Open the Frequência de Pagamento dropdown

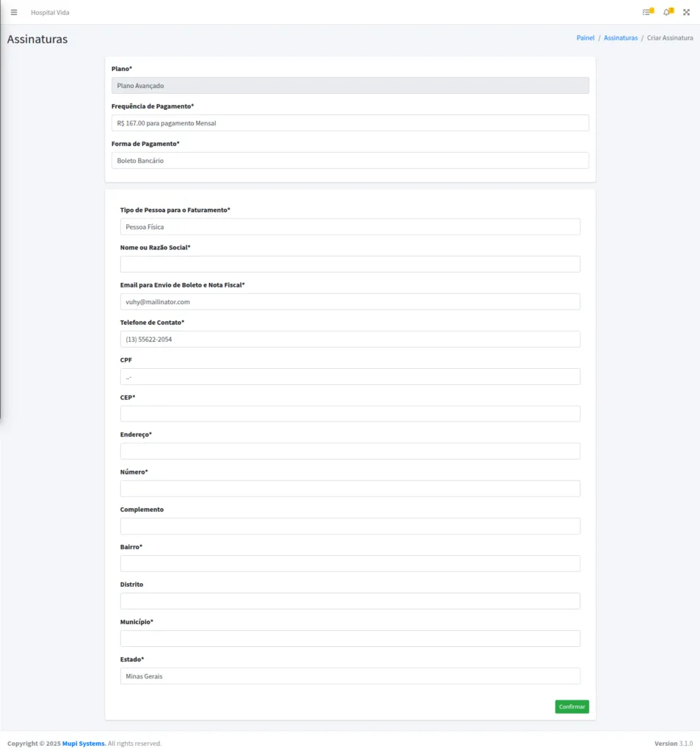point(350,123)
